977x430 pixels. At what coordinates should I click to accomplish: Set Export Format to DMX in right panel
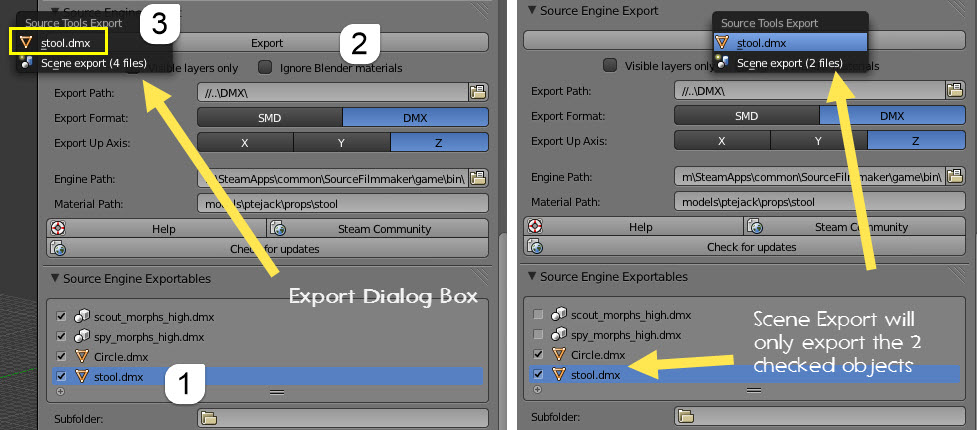892,115
